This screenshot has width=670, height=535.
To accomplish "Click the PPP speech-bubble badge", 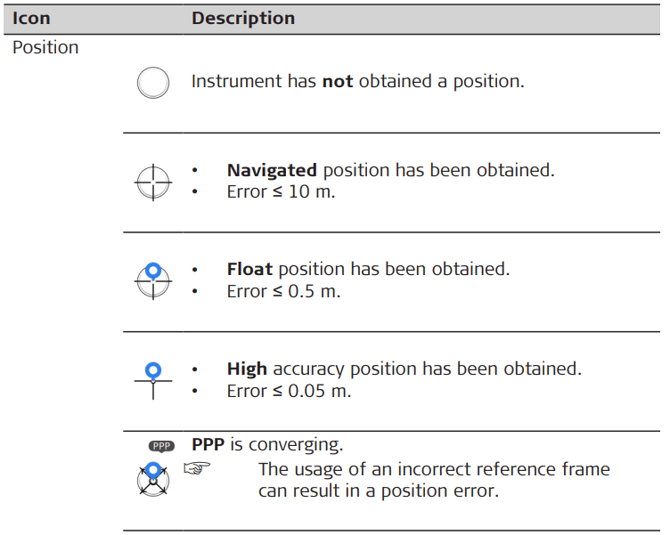I will click(x=160, y=445).
